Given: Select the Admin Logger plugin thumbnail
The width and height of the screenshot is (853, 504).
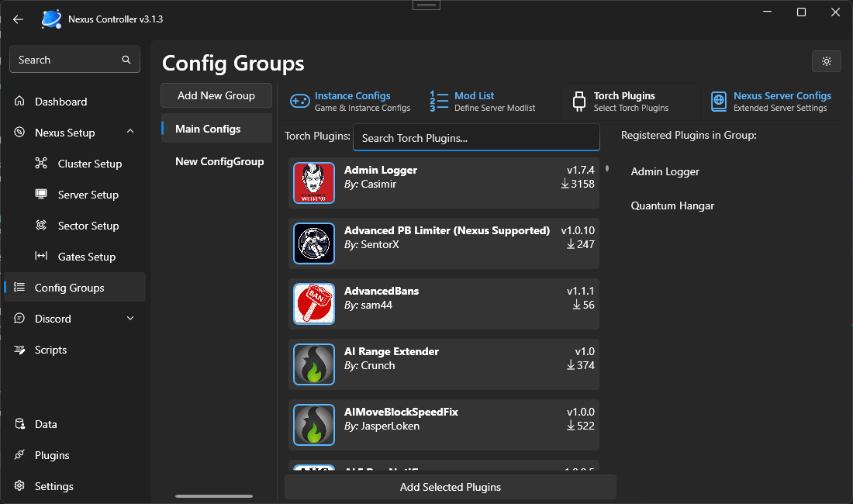Looking at the screenshot, I should (314, 183).
